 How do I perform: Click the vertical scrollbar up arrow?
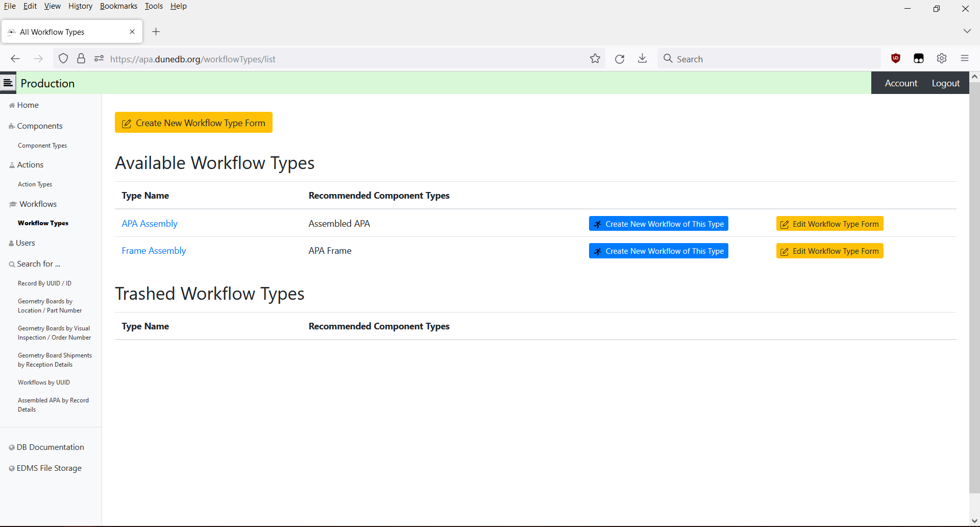[974, 77]
